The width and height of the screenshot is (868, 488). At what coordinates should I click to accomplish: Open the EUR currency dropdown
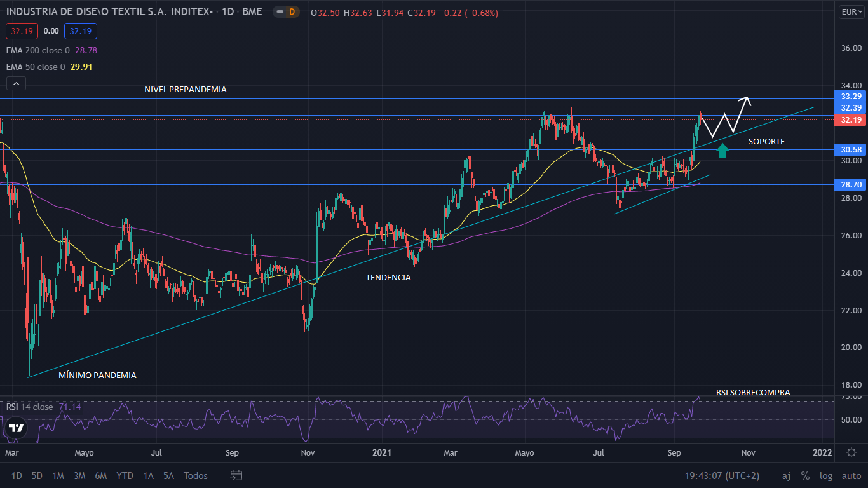(851, 12)
